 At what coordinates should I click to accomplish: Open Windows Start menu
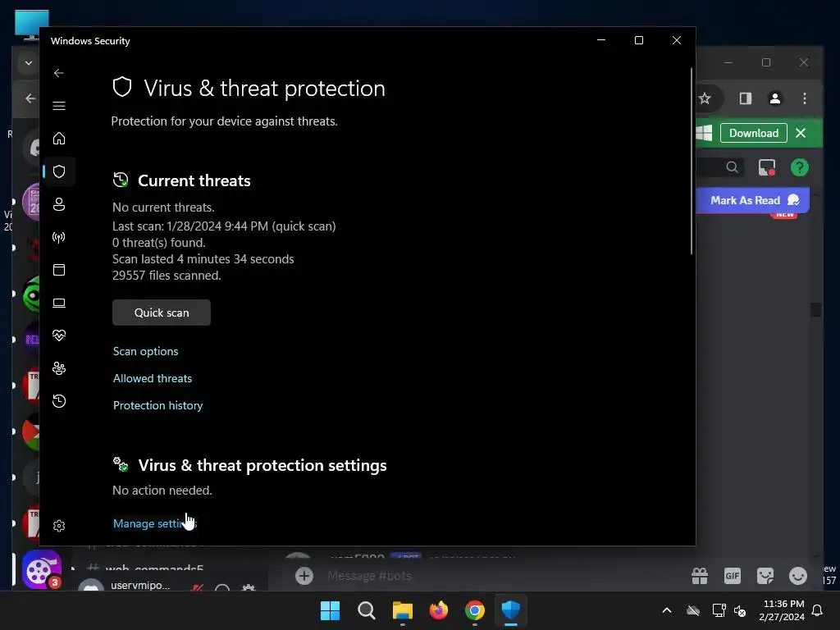tap(330, 610)
